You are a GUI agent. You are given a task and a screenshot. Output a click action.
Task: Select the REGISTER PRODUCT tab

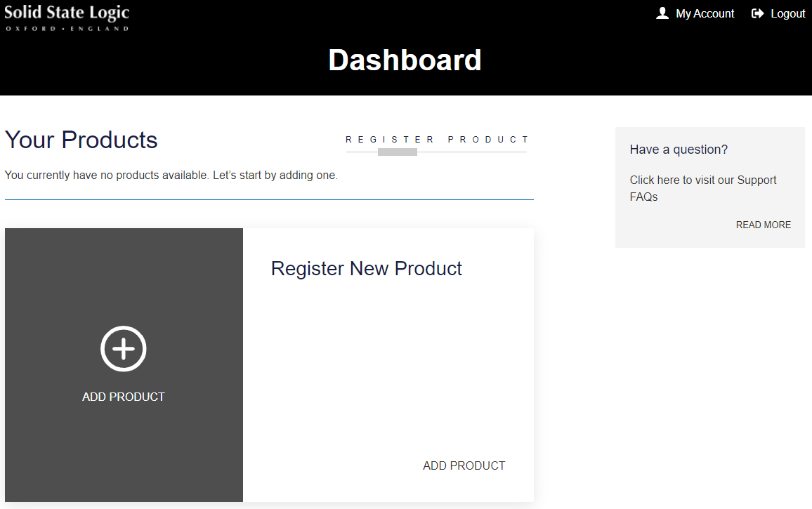tap(437, 140)
